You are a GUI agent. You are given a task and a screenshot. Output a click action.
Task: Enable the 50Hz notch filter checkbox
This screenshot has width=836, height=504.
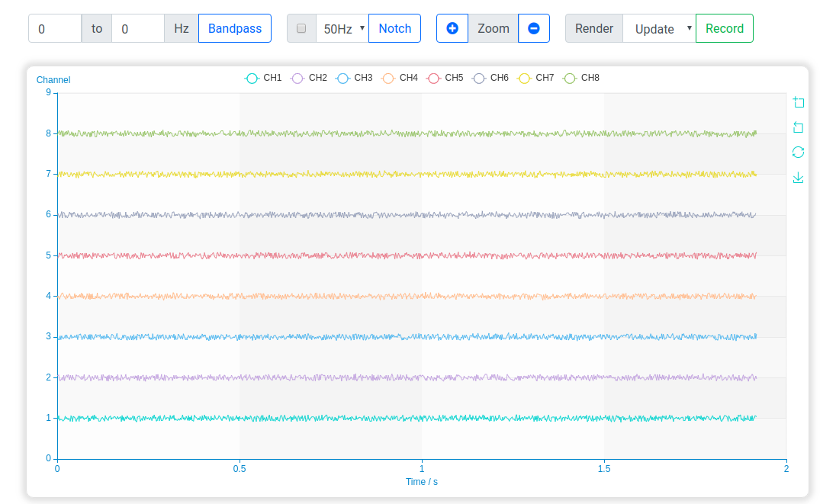(301, 27)
